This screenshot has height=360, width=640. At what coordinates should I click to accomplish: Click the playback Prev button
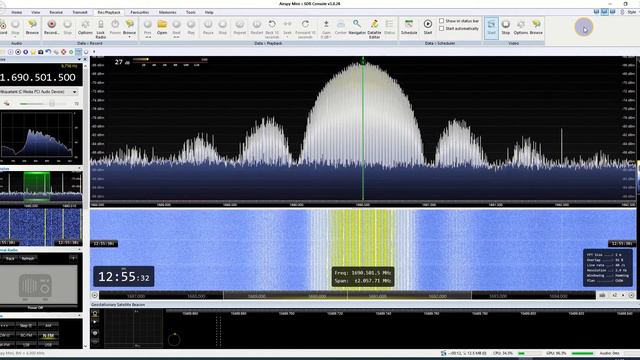[148, 28]
